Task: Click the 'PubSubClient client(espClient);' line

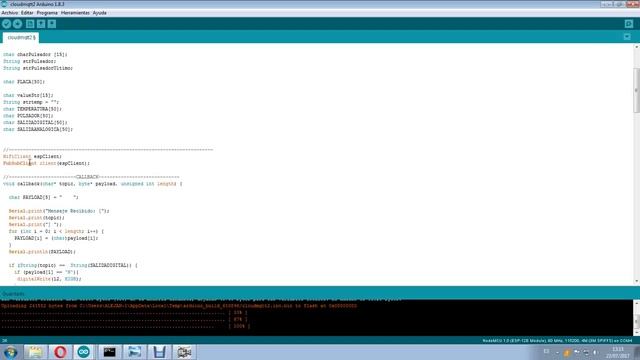Action: [46, 163]
